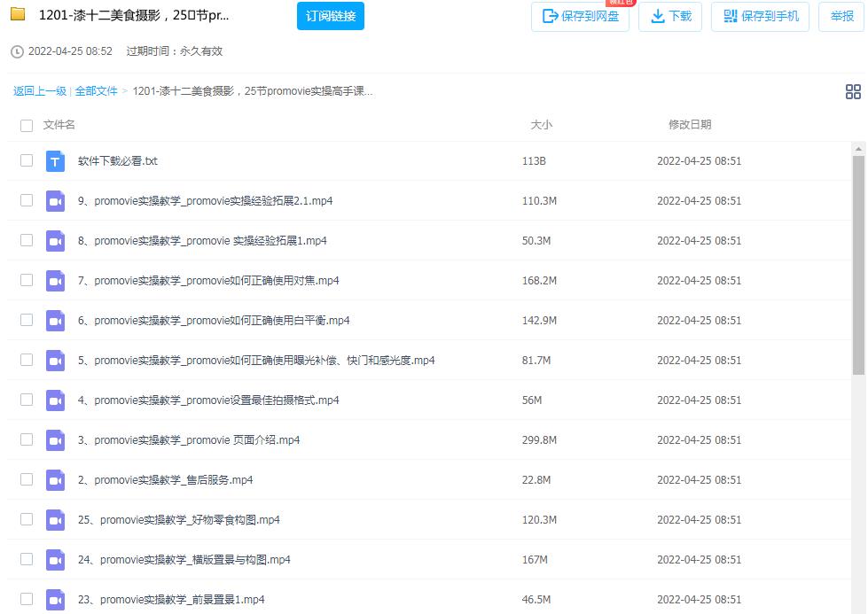Tick checkbox for 7、如何正确使用对焦.mp4
The image size is (868, 614).
[x=27, y=280]
